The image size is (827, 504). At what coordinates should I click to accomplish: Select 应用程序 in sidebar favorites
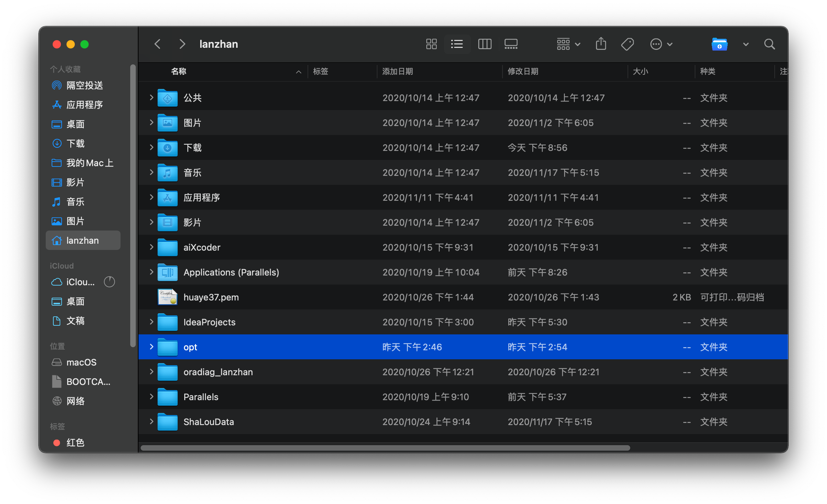click(x=85, y=105)
